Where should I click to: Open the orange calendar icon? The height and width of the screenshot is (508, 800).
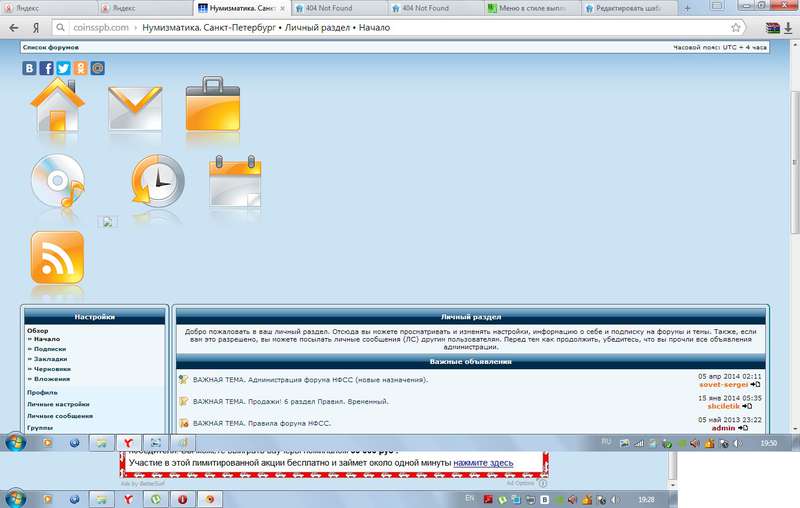234,181
